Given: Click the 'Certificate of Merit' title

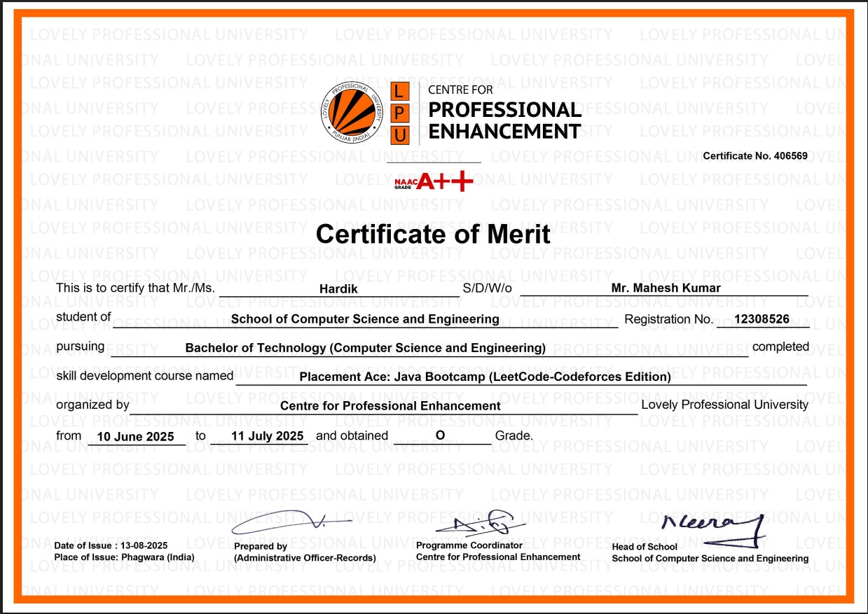Looking at the screenshot, I should (x=434, y=234).
